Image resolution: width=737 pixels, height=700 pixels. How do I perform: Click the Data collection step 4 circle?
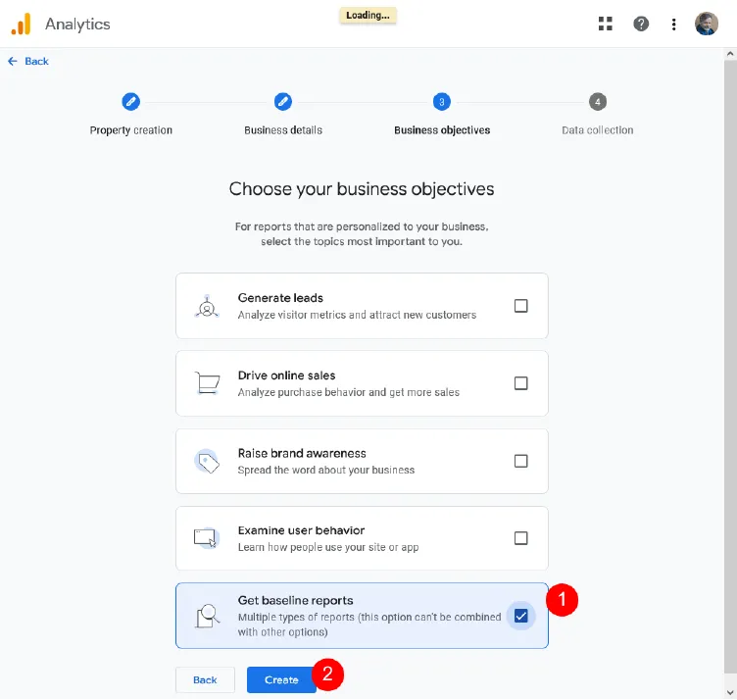pyautogui.click(x=598, y=102)
